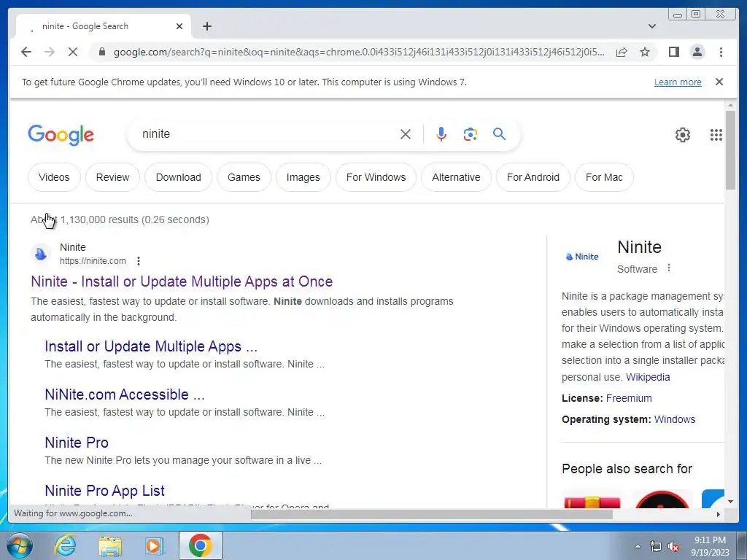Screen dimensions: 747x560
Task: Launch Internet Explorer from the taskbar
Action: point(65,545)
